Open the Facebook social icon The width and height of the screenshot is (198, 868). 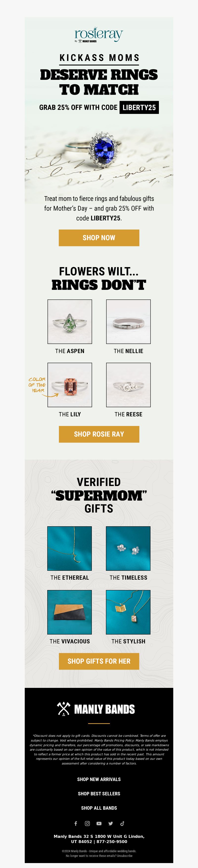(x=75, y=823)
